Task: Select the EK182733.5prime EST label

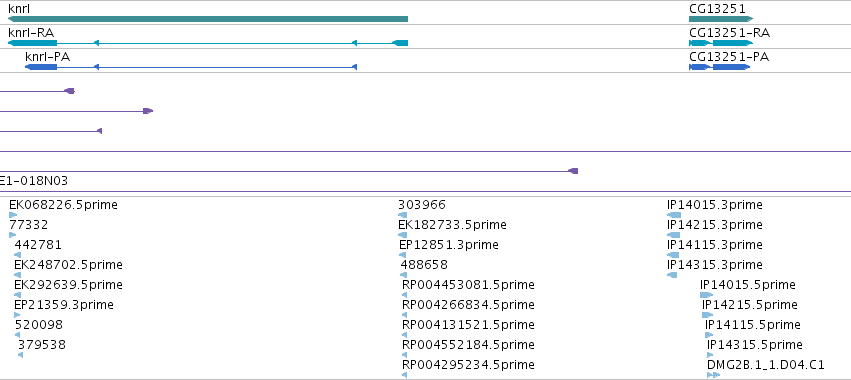Action: pos(452,225)
